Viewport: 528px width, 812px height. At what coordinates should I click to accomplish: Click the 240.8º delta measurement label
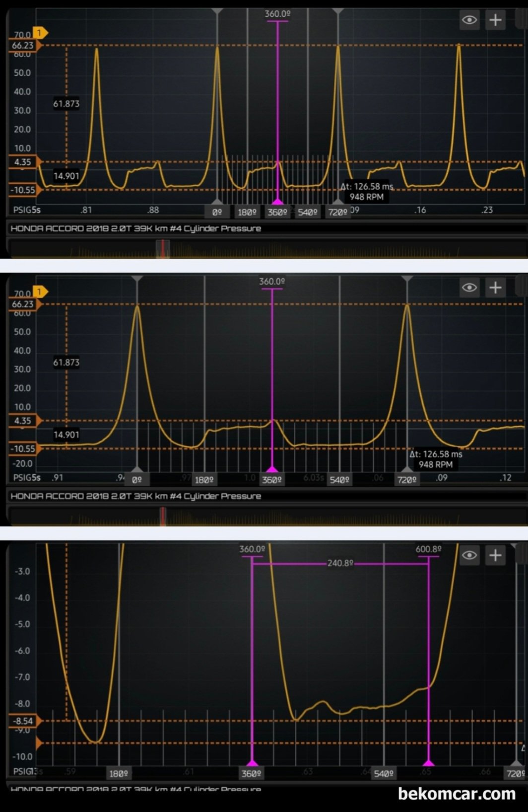point(340,563)
